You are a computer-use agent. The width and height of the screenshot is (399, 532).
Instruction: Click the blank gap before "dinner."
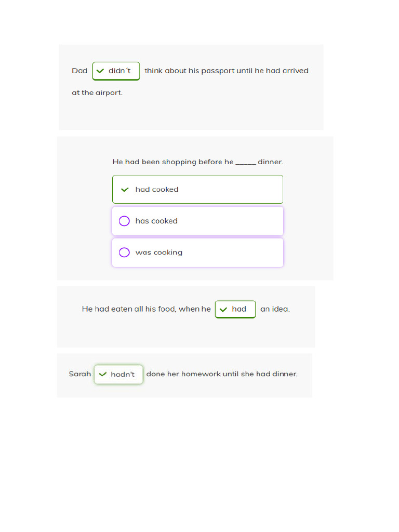[x=246, y=163]
